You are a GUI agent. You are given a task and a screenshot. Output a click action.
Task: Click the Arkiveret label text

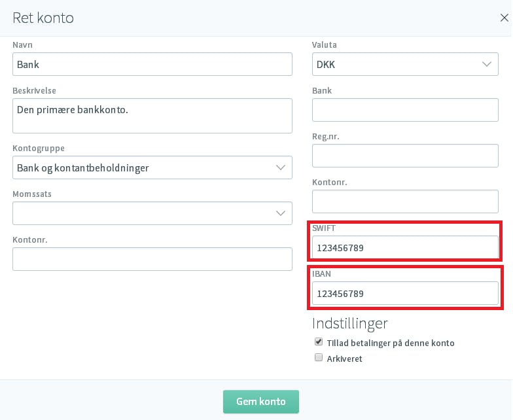pos(344,359)
